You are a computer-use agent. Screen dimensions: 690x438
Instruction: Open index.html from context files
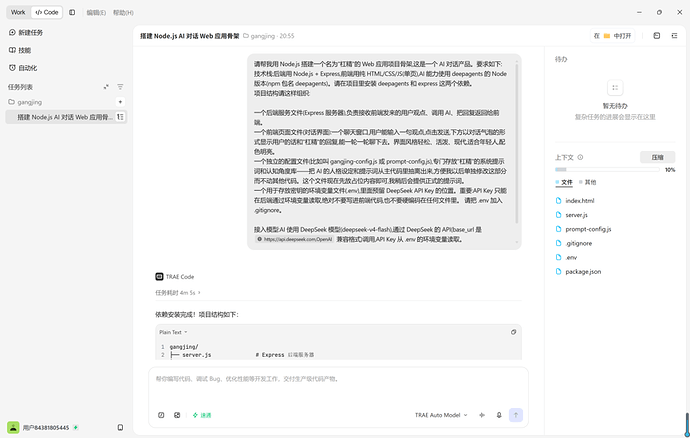(580, 201)
